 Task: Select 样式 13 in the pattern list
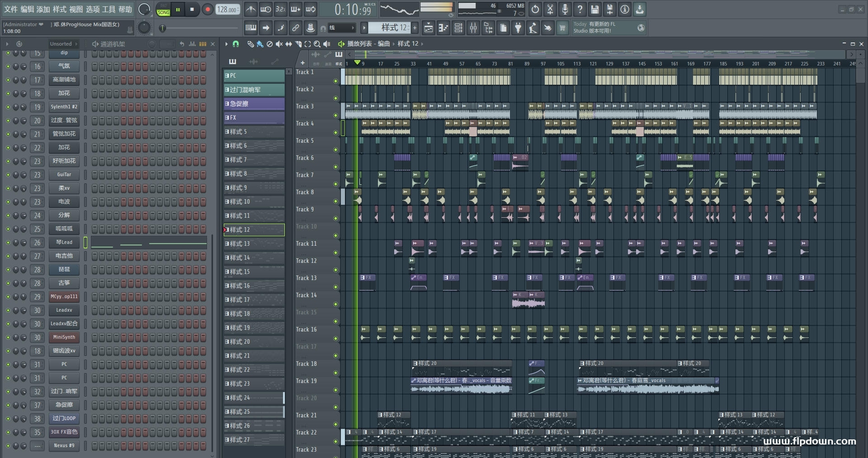253,244
